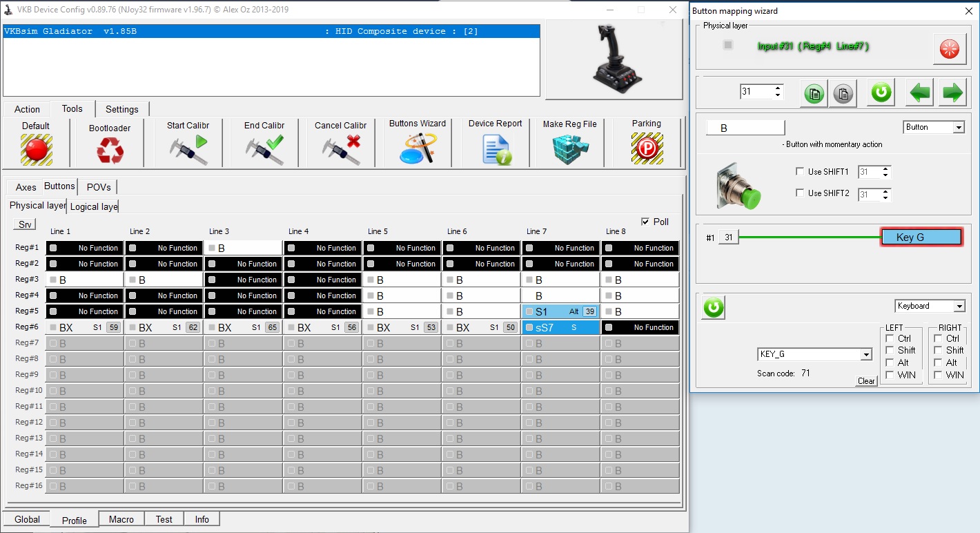Copy button settings with green clipboard icon

[x=814, y=94]
